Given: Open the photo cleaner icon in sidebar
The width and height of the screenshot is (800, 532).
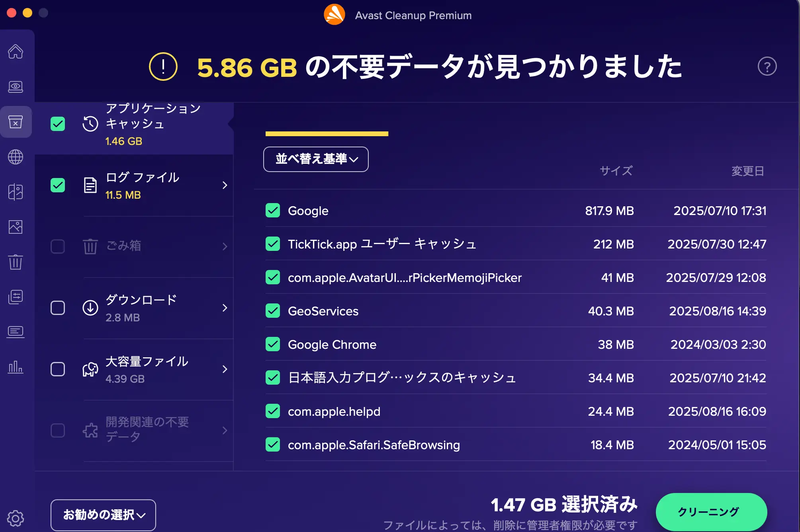Looking at the screenshot, I should [x=16, y=227].
